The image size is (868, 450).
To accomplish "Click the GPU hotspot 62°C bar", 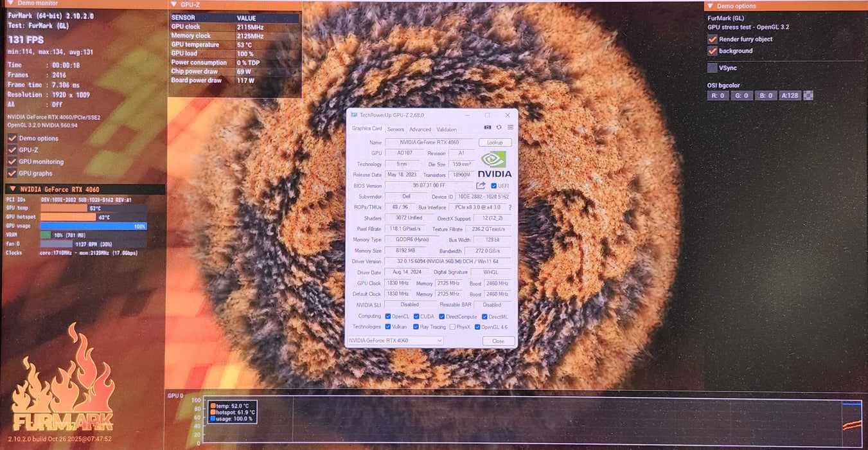I will (x=94, y=217).
